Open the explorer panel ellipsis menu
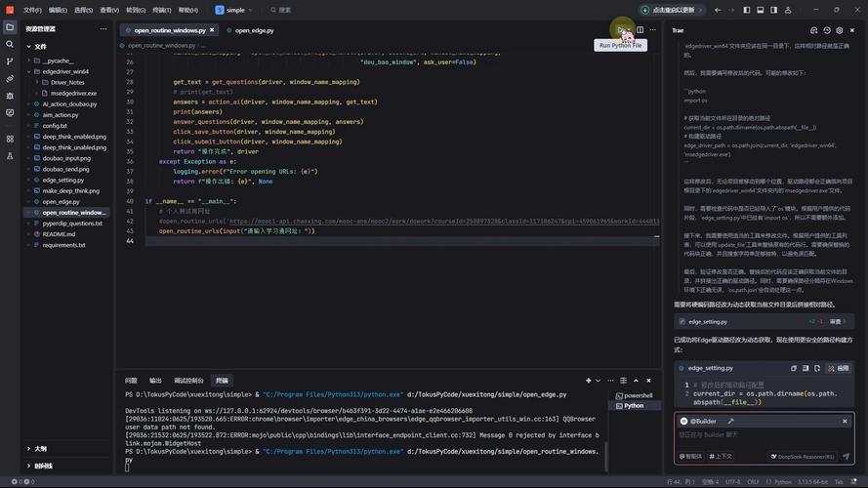The width and height of the screenshot is (868, 488). [103, 28]
